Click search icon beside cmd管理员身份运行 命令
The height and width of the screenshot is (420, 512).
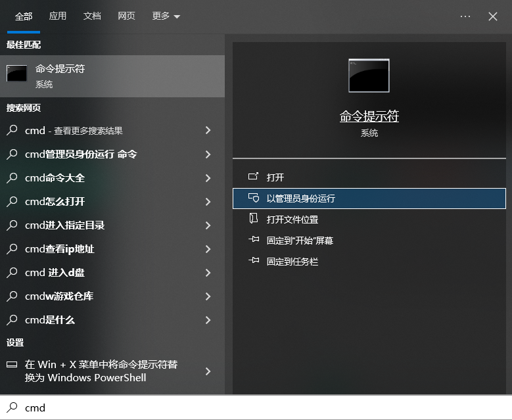click(x=12, y=154)
